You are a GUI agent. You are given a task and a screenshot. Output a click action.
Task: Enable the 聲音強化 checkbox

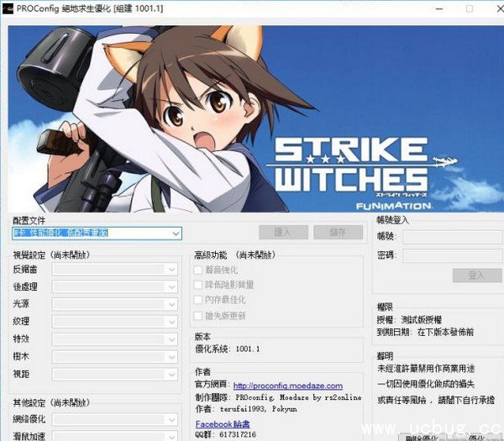click(x=198, y=270)
